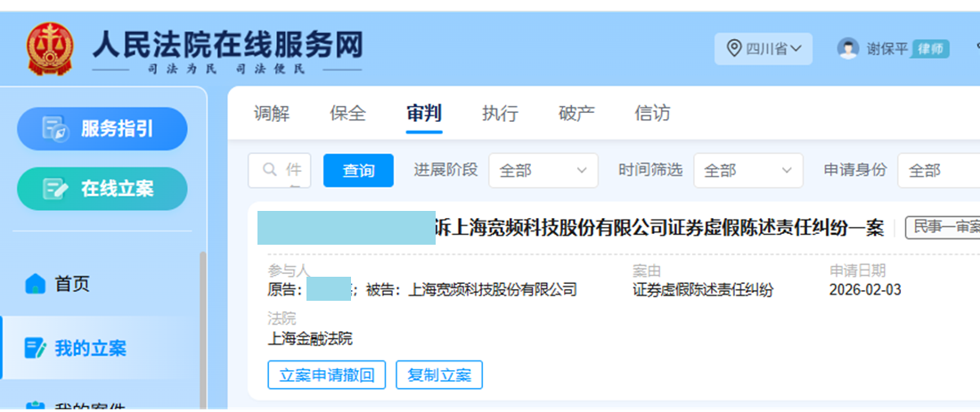Click the 复制立案 button
The image size is (980, 412).
point(439,375)
